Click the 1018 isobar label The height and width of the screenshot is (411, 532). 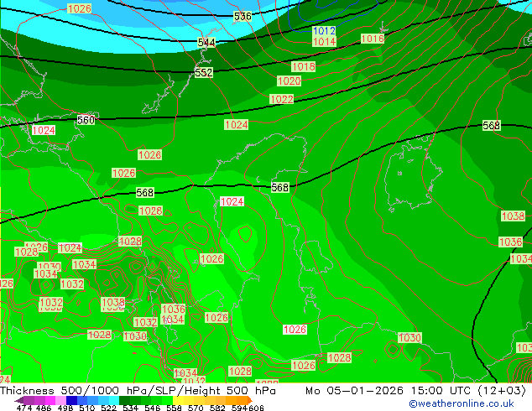pos(304,66)
